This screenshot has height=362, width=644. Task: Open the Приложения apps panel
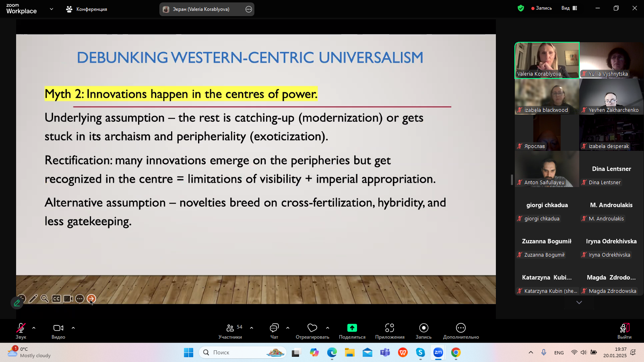coord(390,331)
